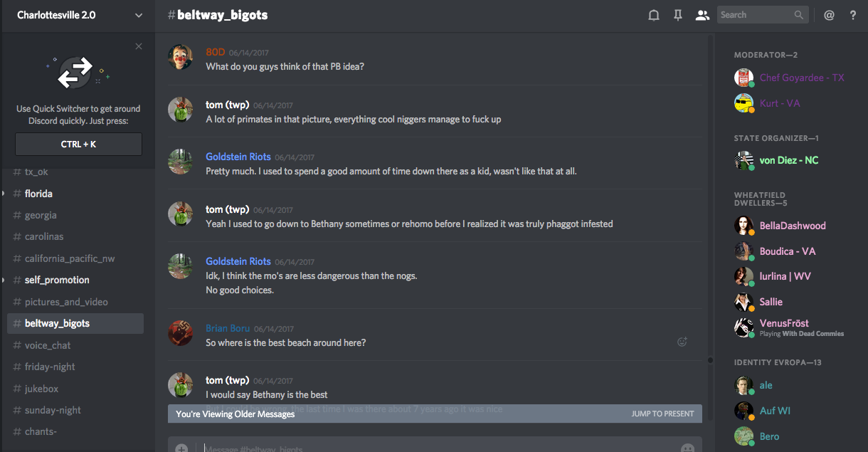Viewport: 868px width, 452px height.
Task: Open the pictures_and_video channel
Action: coord(66,302)
